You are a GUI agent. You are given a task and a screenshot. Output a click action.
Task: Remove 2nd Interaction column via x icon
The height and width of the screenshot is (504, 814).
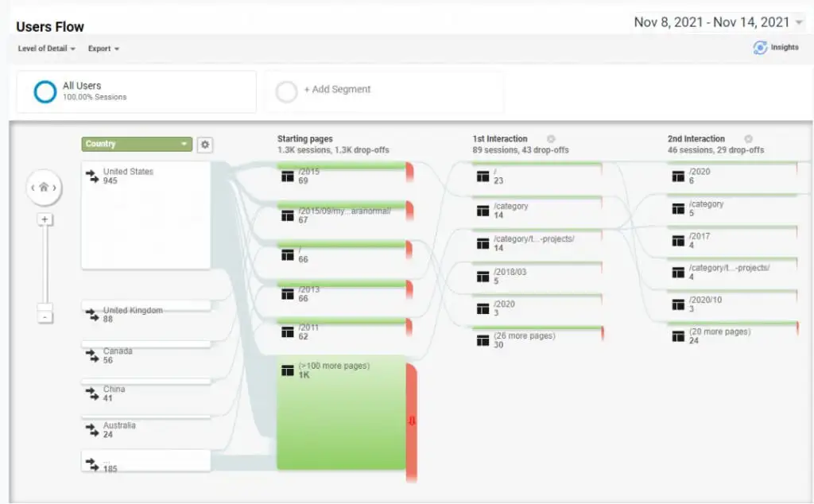[749, 138]
